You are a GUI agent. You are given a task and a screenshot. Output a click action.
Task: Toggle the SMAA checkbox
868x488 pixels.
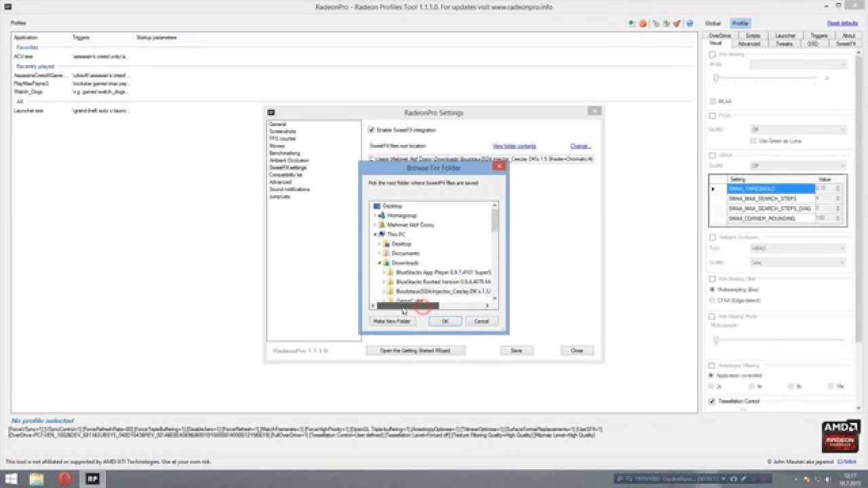(713, 155)
